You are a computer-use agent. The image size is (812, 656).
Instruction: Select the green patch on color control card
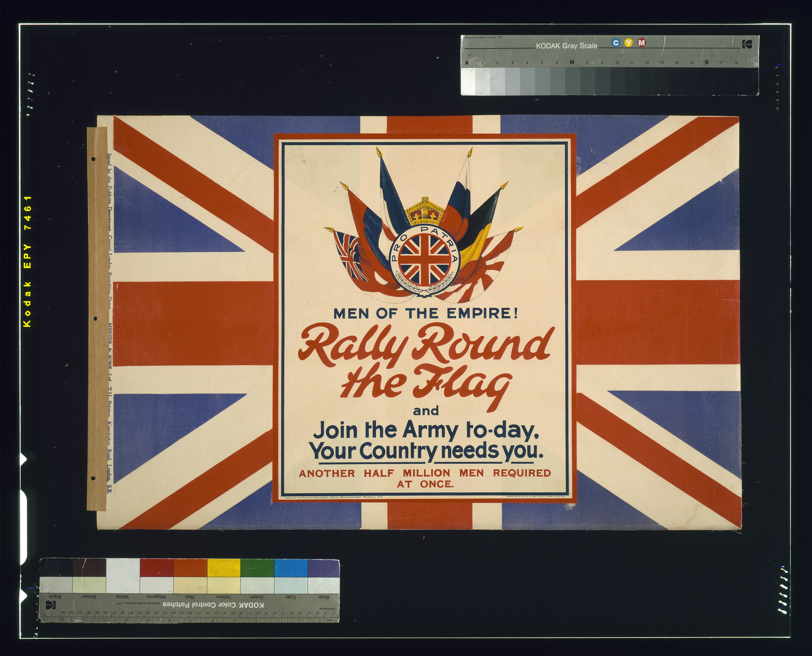[257, 568]
